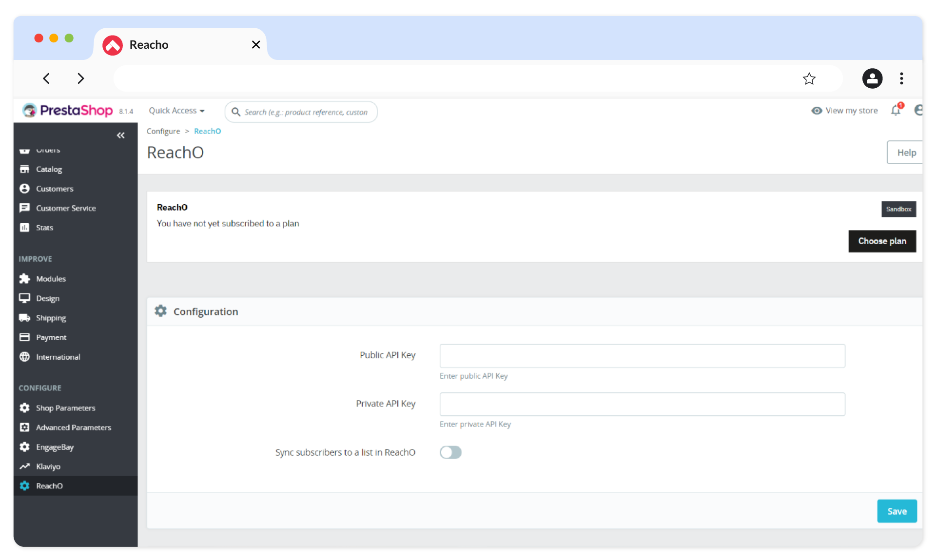Toggle Sync subscribers to ReachO list
This screenshot has height=560, width=936.
click(450, 452)
